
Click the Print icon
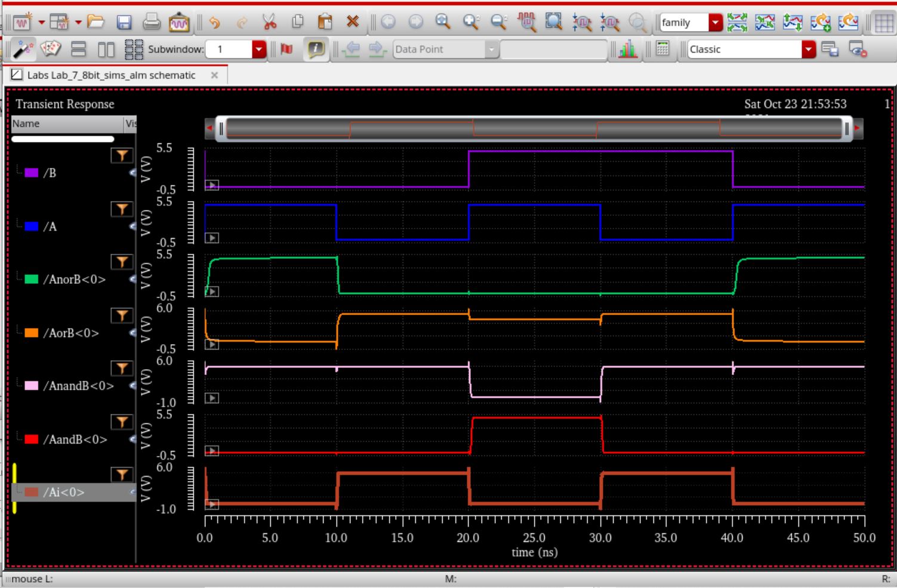(x=152, y=23)
